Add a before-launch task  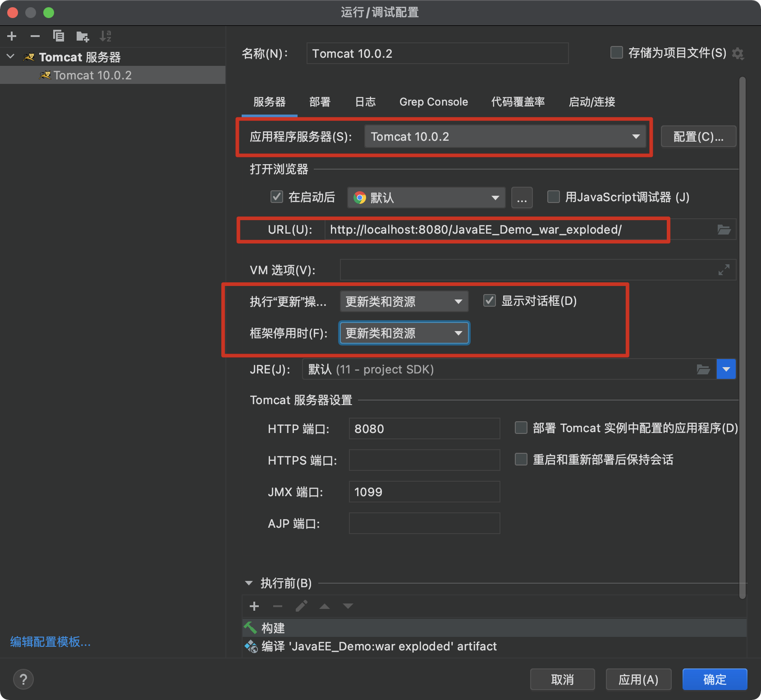[x=254, y=606]
